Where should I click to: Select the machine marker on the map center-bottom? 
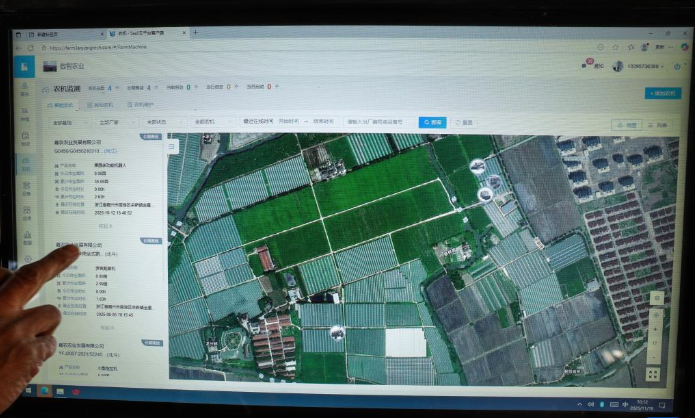(x=337, y=333)
